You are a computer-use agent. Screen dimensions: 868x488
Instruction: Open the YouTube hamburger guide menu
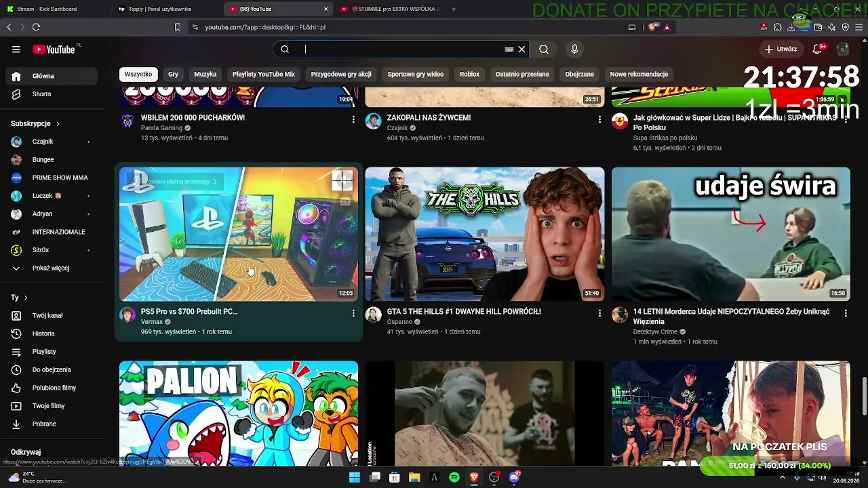tap(16, 49)
